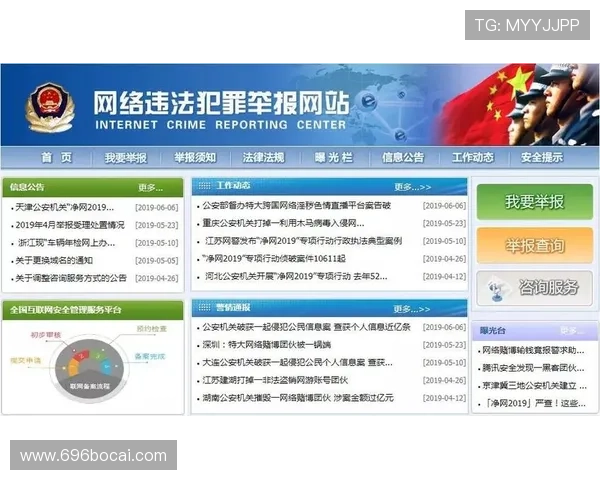Open 法律法规 navigation item
Image resolution: width=600 pixels, height=480 pixels.
(x=264, y=157)
